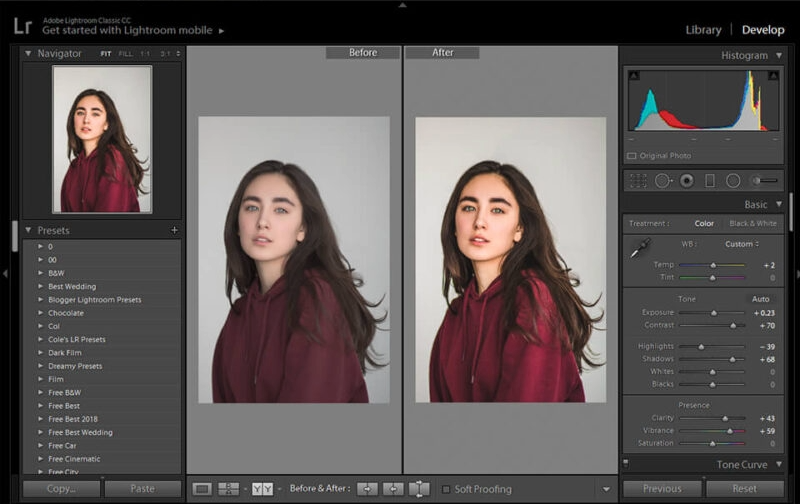Screen dimensions: 800x504
Task: Collapse the Navigator panel
Action: click(x=28, y=53)
